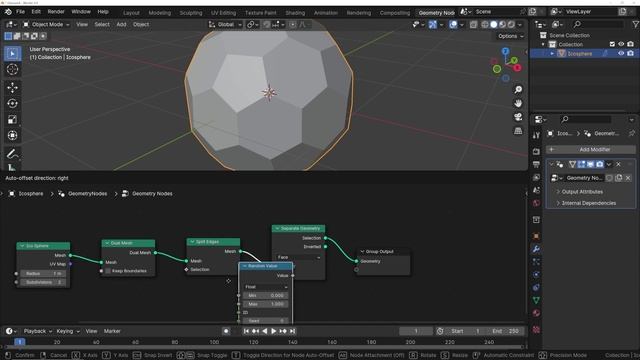640x360 pixels.
Task: Open viewport Options dropdown
Action: click(x=510, y=36)
